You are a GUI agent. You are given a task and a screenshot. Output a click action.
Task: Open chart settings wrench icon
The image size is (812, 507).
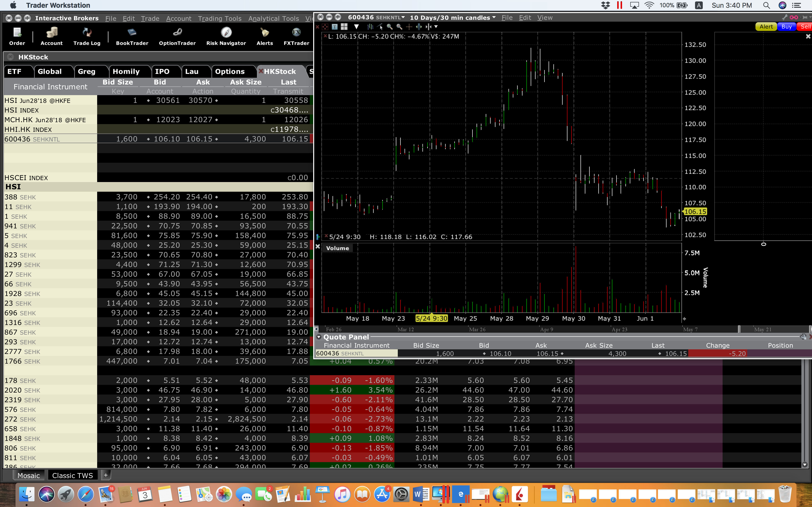[x=784, y=17]
